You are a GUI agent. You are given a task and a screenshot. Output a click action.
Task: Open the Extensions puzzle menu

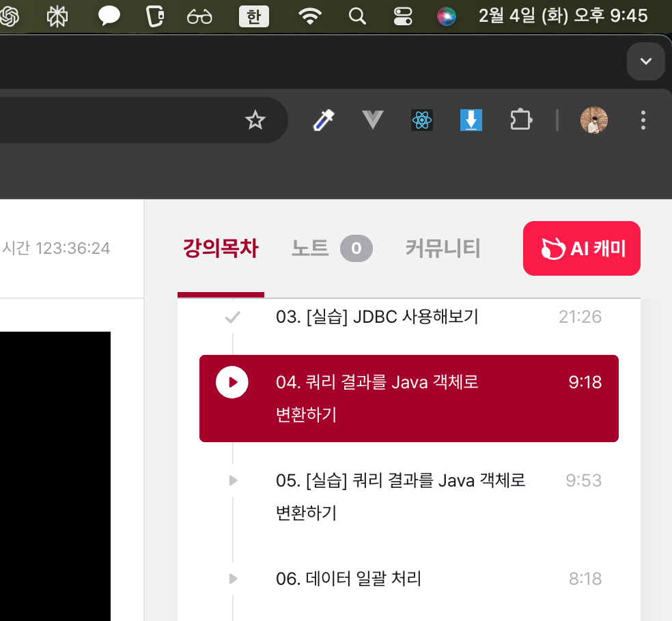coord(520,120)
